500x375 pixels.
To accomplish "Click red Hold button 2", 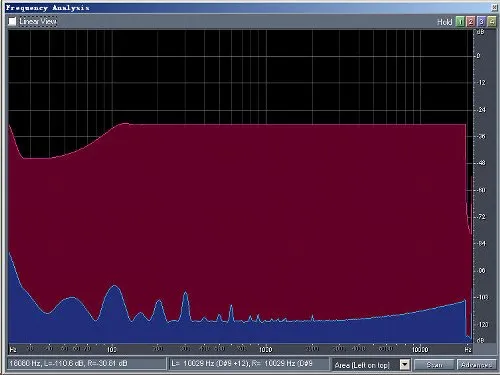I will [471, 22].
